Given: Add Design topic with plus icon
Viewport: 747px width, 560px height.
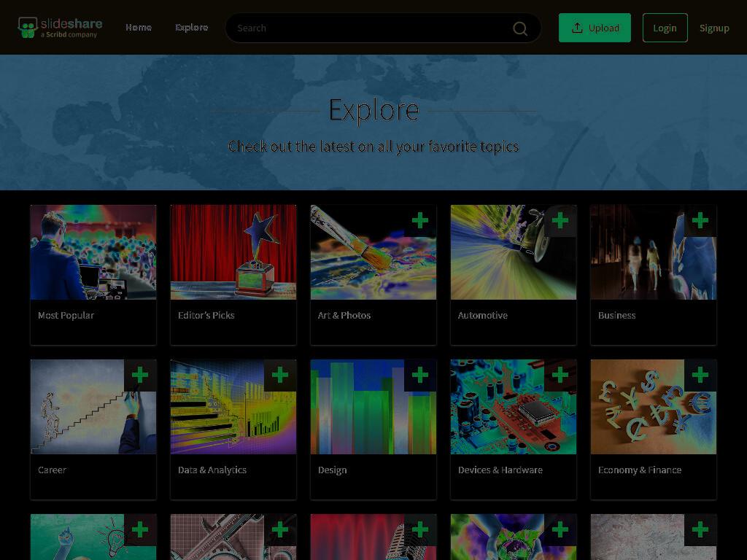Looking at the screenshot, I should [419, 376].
